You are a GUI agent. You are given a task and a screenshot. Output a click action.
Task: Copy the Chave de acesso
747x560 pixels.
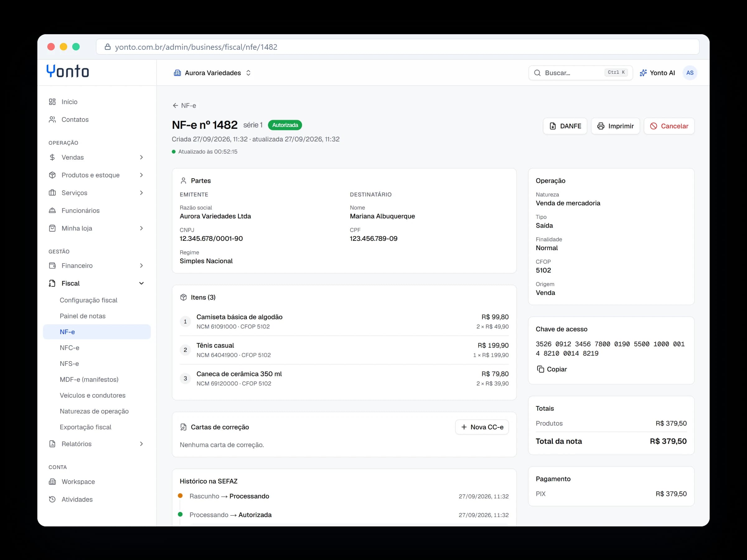[552, 369]
